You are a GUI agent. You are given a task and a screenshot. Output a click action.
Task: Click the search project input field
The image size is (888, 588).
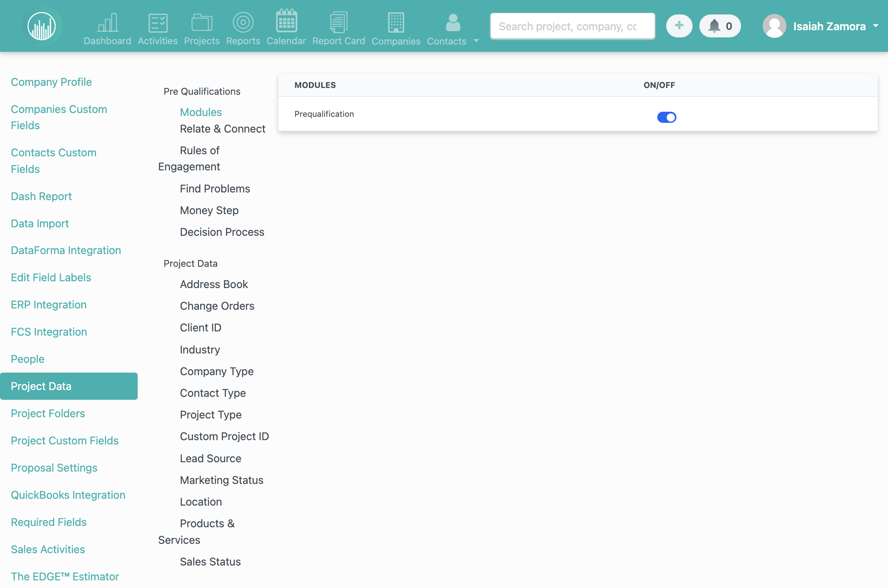(x=572, y=26)
